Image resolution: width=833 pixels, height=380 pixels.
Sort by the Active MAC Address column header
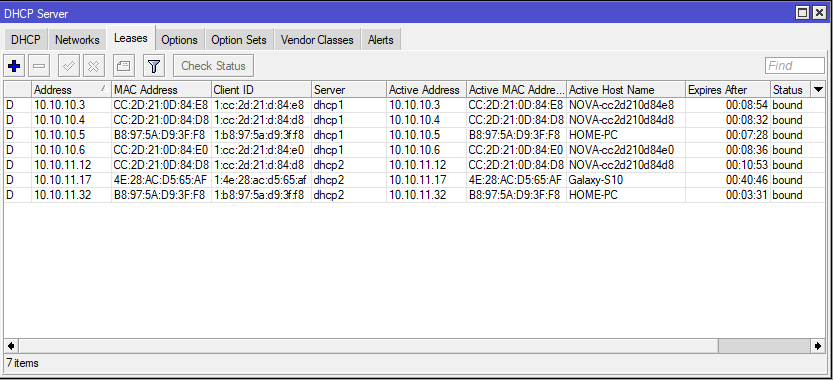[x=516, y=89]
